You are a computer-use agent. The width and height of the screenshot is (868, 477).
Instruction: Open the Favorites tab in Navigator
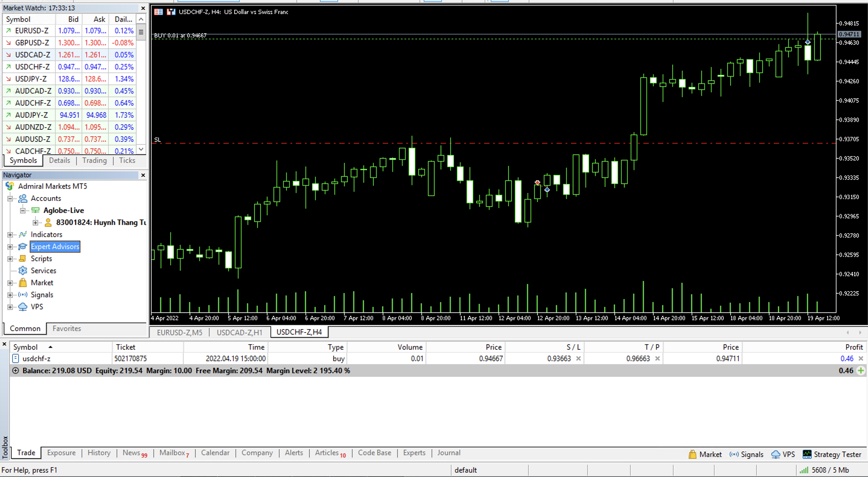pyautogui.click(x=67, y=328)
